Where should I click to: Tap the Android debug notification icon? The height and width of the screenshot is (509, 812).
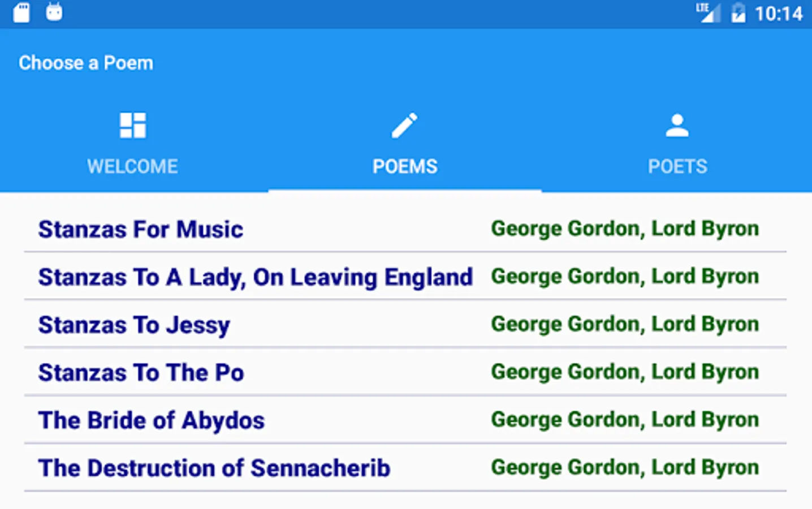coord(54,12)
